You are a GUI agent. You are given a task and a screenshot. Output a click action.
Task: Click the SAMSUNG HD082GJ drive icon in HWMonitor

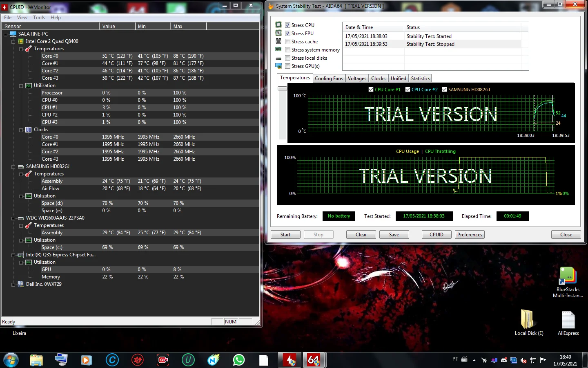pyautogui.click(x=21, y=166)
